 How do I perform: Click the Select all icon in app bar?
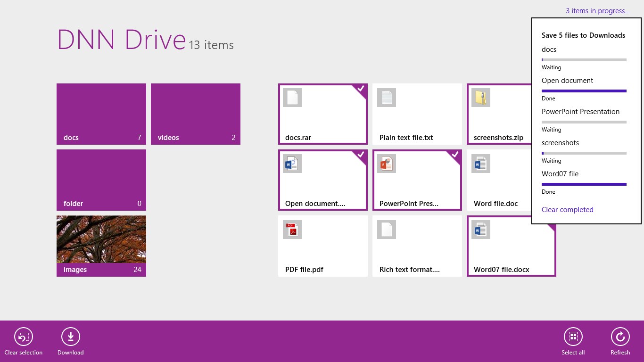click(x=573, y=337)
